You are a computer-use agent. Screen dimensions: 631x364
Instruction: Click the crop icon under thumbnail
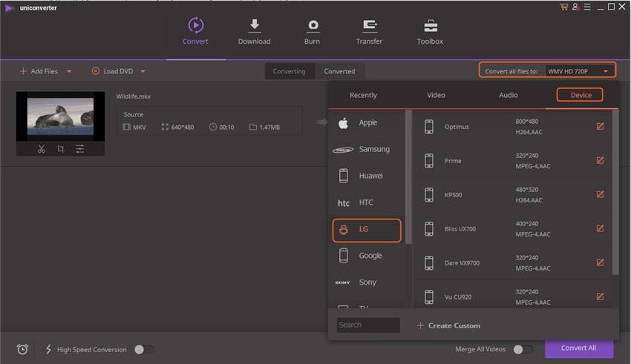pos(60,149)
